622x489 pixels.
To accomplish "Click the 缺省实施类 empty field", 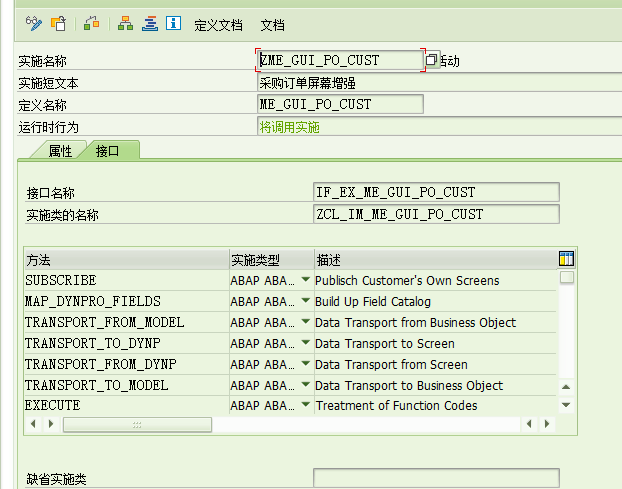I will (436, 479).
